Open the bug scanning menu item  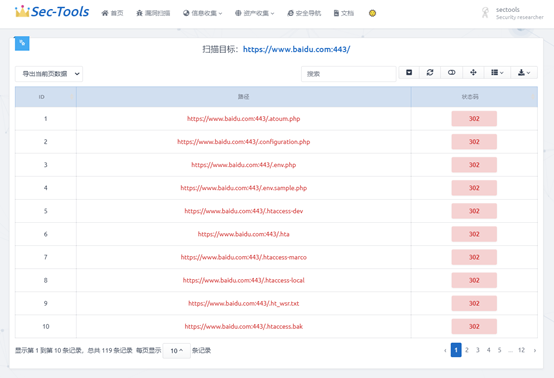click(153, 13)
